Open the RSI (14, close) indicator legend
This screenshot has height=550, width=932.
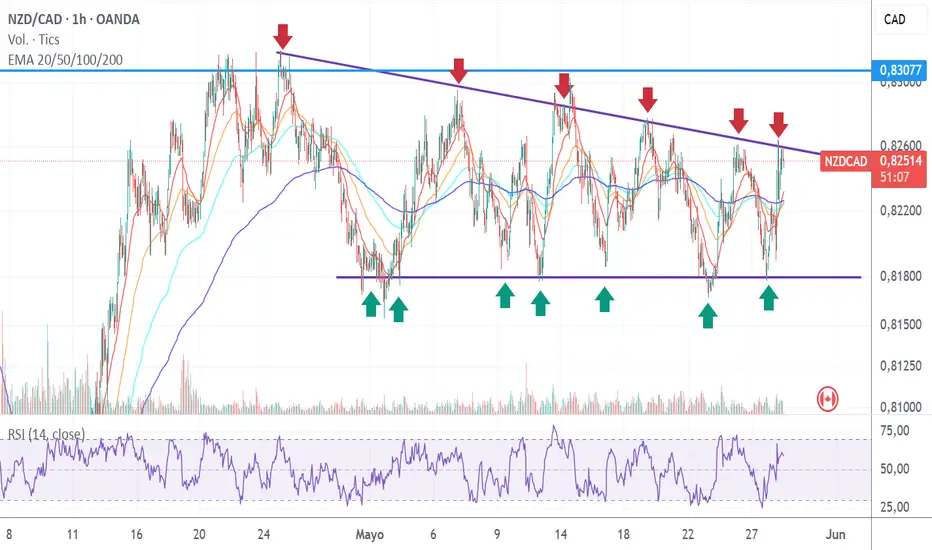click(x=46, y=434)
